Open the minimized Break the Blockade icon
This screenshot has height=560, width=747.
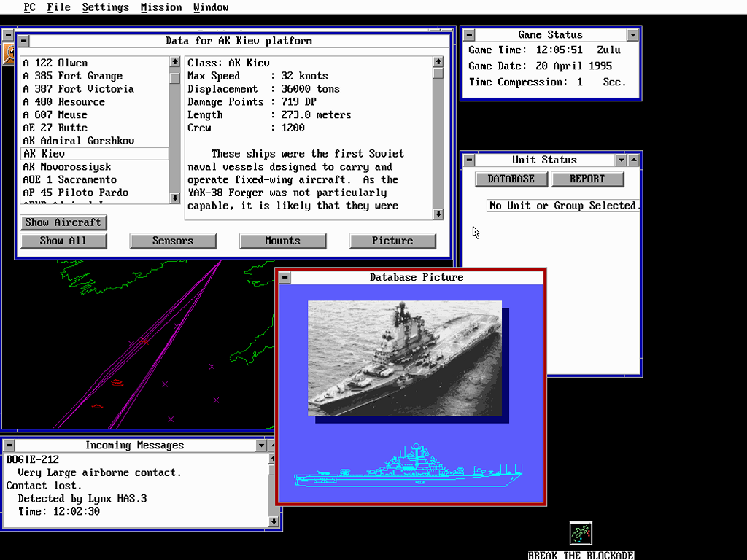tap(581, 533)
